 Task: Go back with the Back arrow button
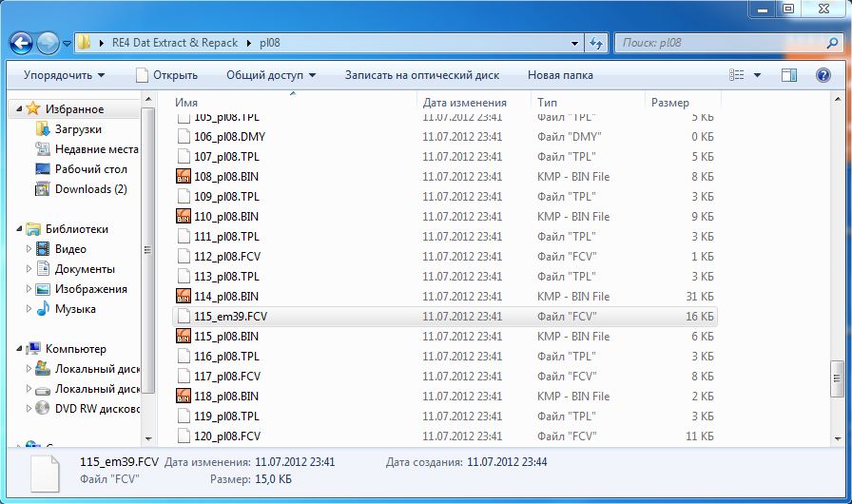pyautogui.click(x=21, y=43)
